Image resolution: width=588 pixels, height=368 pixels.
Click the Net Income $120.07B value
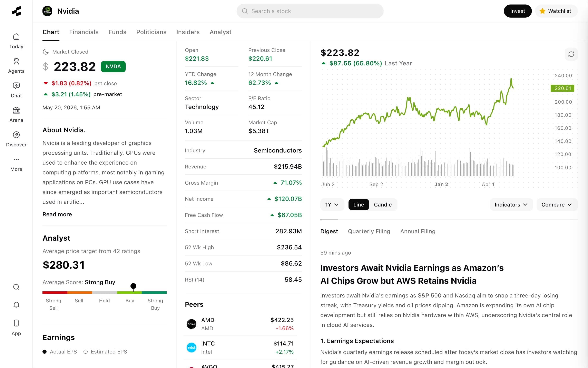(288, 199)
